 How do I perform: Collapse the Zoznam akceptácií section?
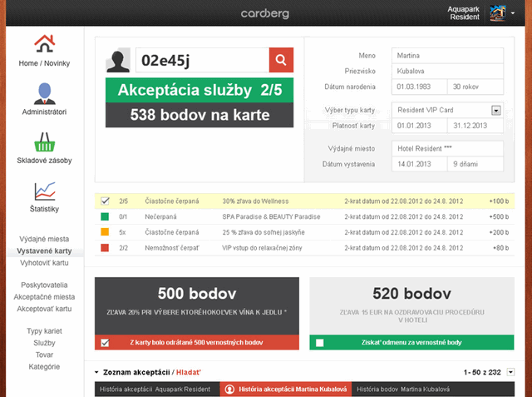[x=96, y=373]
